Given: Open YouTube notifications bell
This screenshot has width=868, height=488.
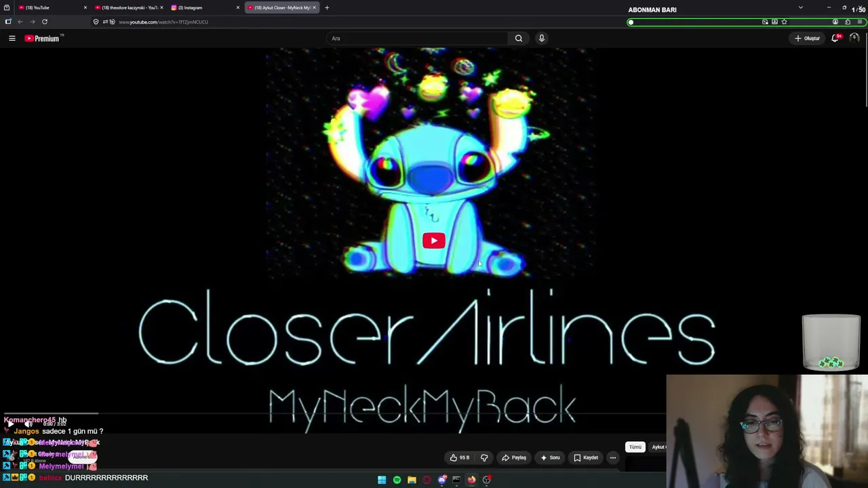Looking at the screenshot, I should point(835,39).
